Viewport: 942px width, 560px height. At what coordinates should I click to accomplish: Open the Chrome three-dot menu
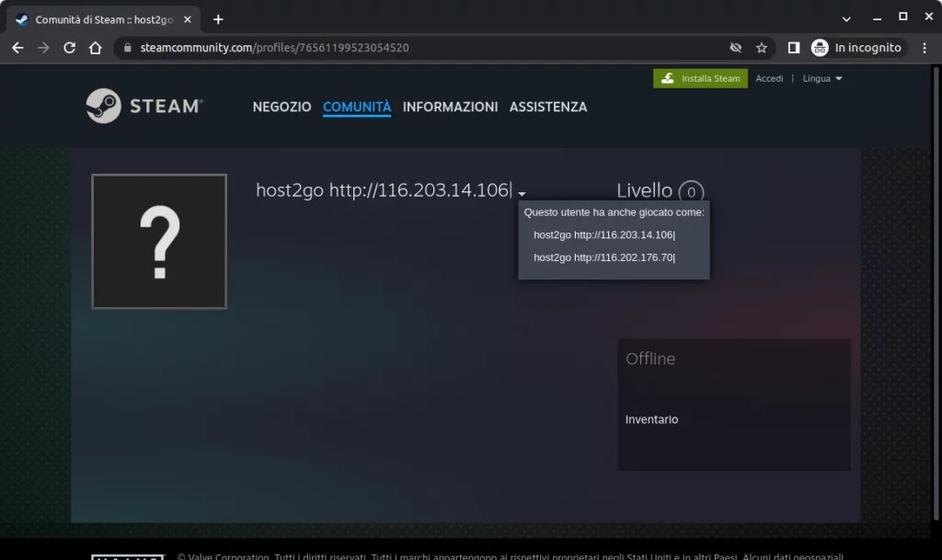click(x=924, y=48)
